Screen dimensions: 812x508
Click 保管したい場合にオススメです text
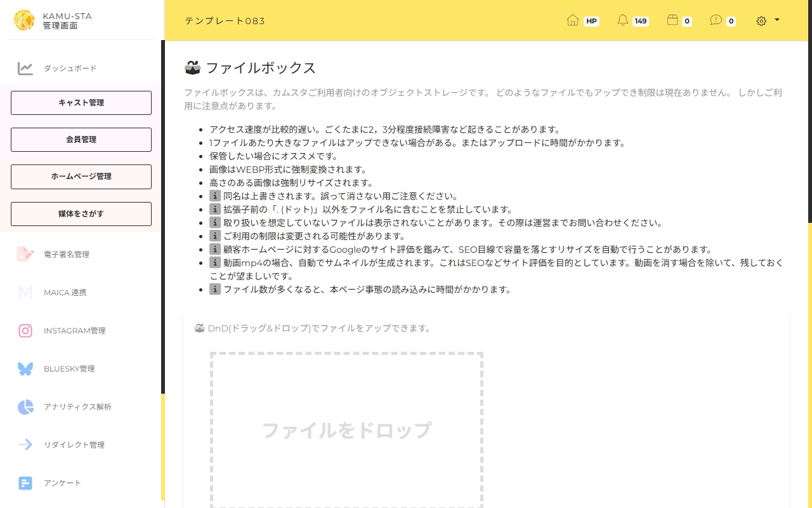(274, 156)
